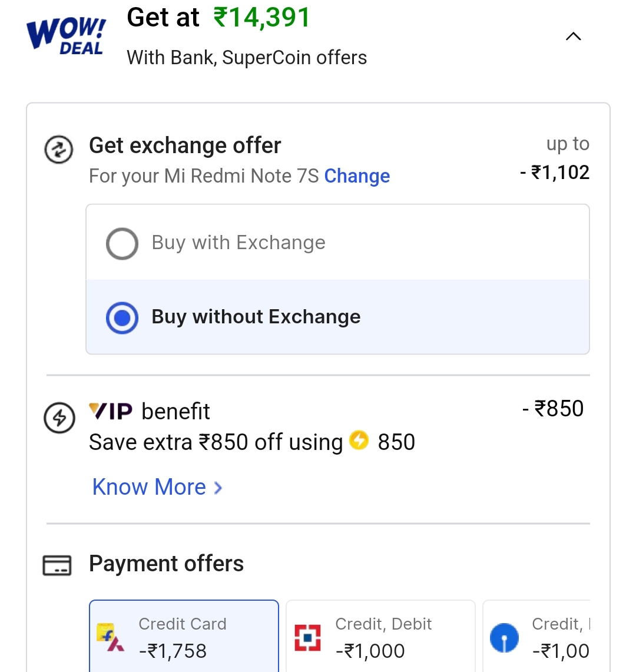Open the Know More arrow chevron
The image size is (636, 672).
(x=218, y=488)
